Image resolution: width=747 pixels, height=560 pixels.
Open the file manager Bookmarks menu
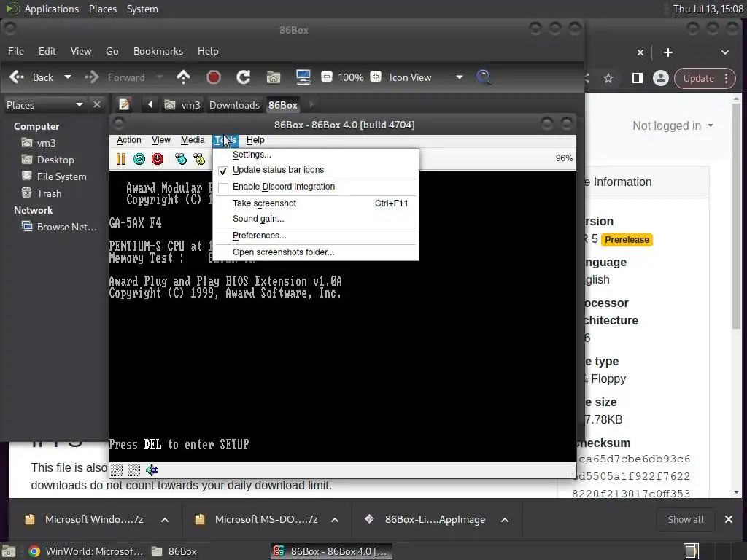pos(158,51)
